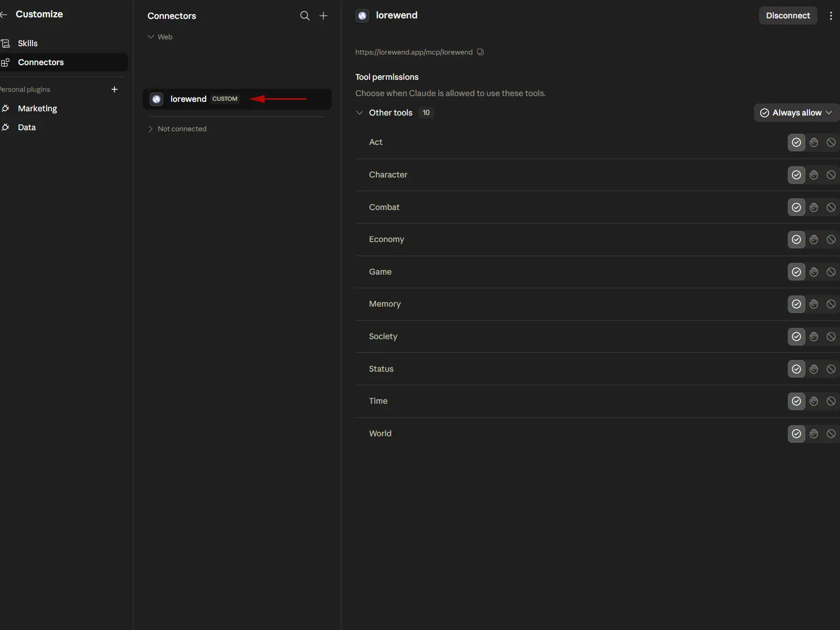Click the Disconnect button
This screenshot has height=630, width=840.
tap(788, 15)
